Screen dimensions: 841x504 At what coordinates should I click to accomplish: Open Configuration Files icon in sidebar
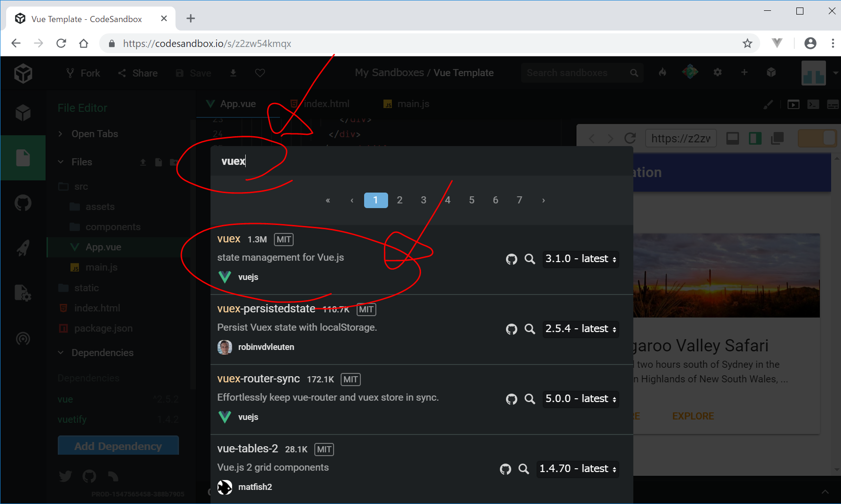pyautogui.click(x=23, y=293)
